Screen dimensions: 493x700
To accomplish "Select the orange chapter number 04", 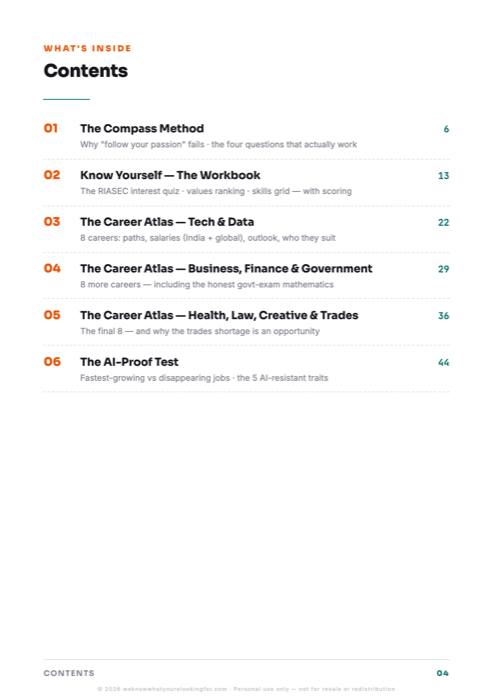I will pyautogui.click(x=52, y=268).
